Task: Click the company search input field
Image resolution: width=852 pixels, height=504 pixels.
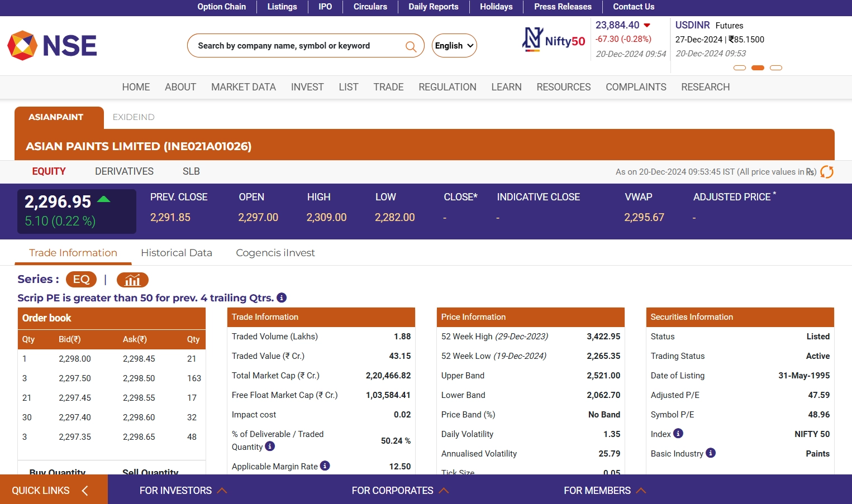Action: tap(296, 46)
